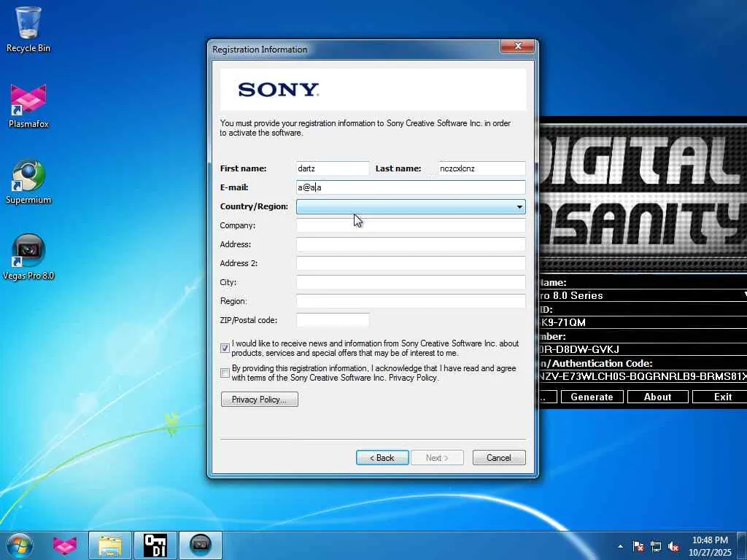
Task: Check the Privacy Policy acknowledgement checkbox
Action: click(x=225, y=373)
